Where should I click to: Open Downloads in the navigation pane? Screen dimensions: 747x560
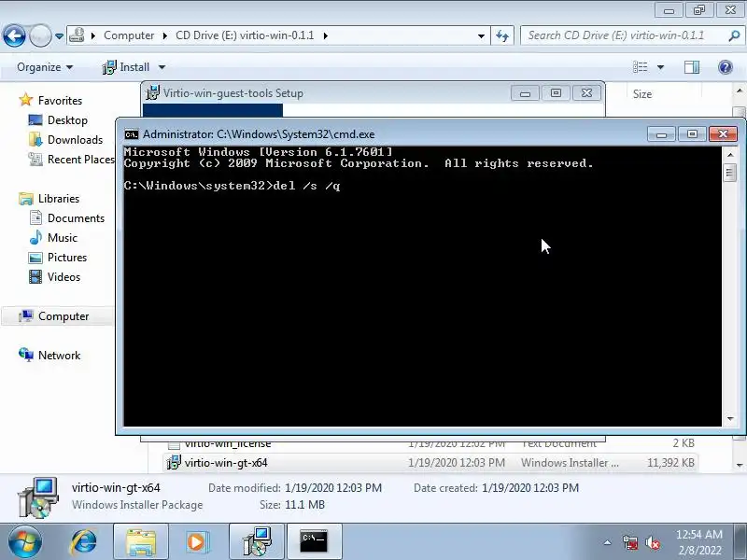pyautogui.click(x=75, y=139)
